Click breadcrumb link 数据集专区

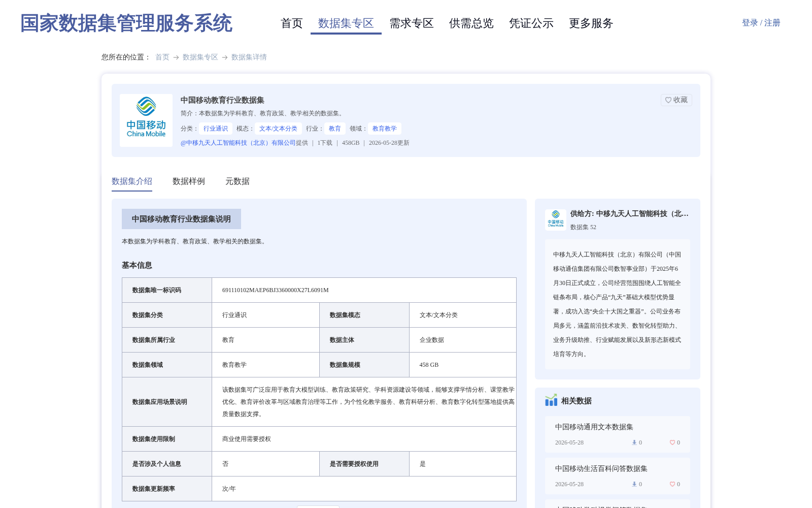pyautogui.click(x=200, y=57)
